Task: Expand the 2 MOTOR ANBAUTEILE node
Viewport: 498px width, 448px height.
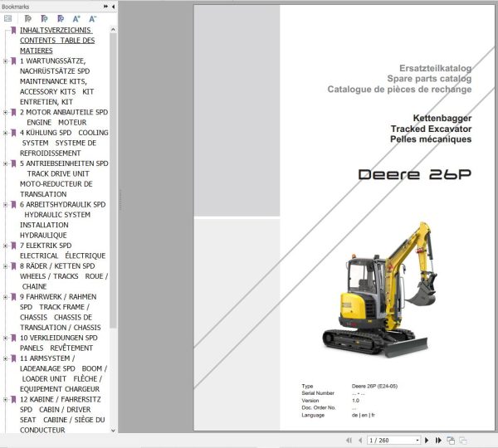Action: [x=6, y=112]
